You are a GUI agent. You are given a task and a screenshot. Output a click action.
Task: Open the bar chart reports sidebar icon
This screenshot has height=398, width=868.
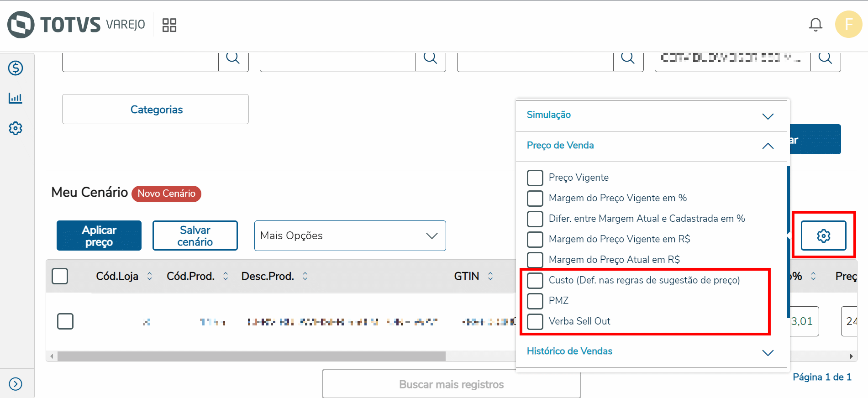click(16, 98)
